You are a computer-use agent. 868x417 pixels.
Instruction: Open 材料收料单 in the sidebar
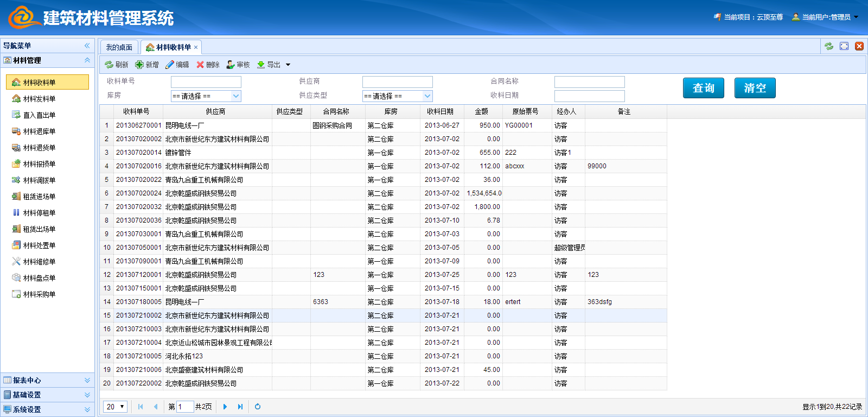(47, 82)
